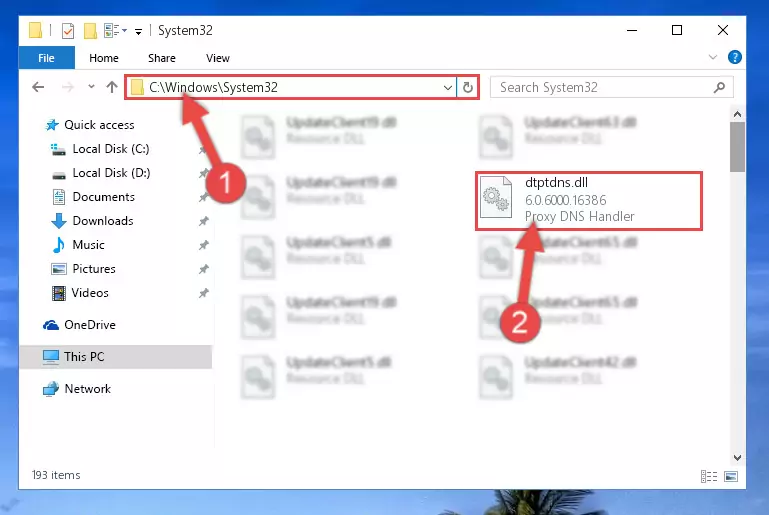Click the pin icon next to Videos
The image size is (769, 515).
[x=204, y=293]
